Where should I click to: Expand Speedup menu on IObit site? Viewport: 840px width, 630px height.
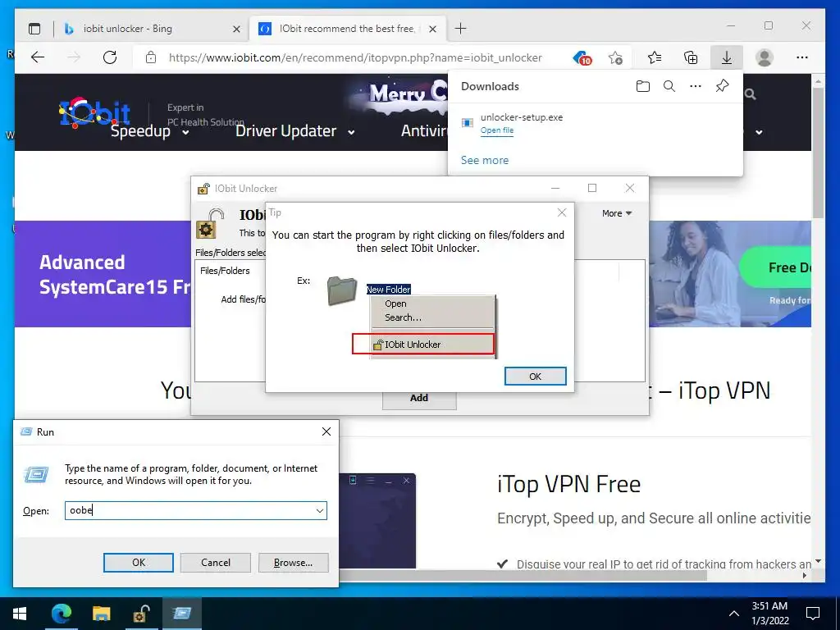pos(150,131)
